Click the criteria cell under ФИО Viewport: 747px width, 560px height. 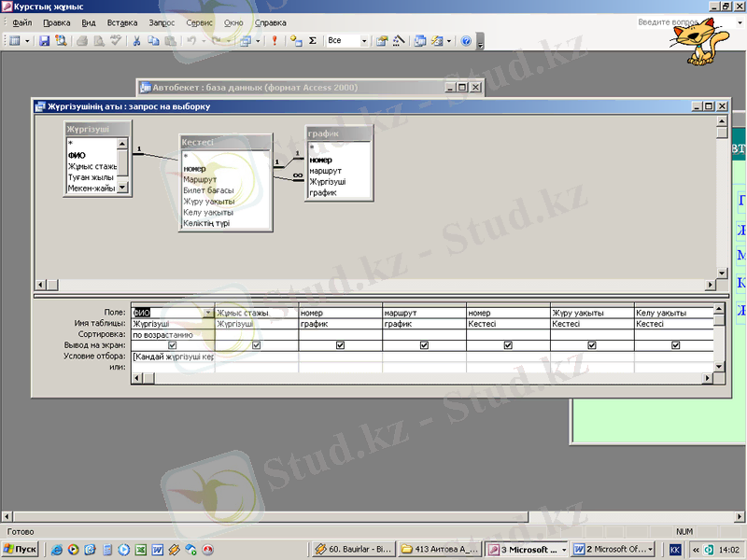click(173, 357)
